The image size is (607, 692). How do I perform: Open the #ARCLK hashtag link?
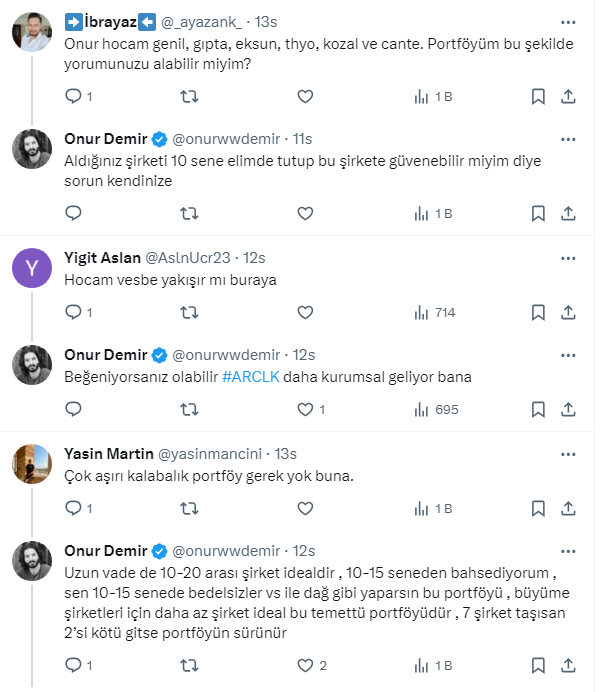tap(250, 377)
